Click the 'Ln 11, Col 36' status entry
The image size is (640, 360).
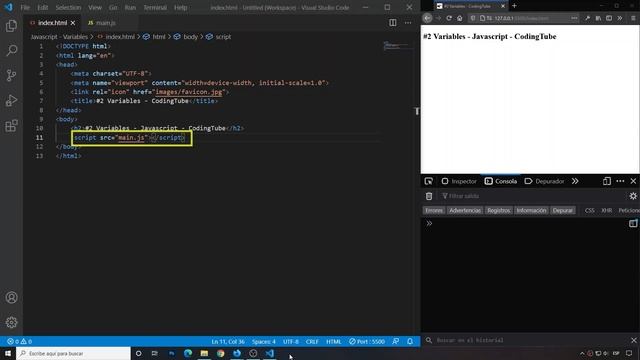click(228, 341)
